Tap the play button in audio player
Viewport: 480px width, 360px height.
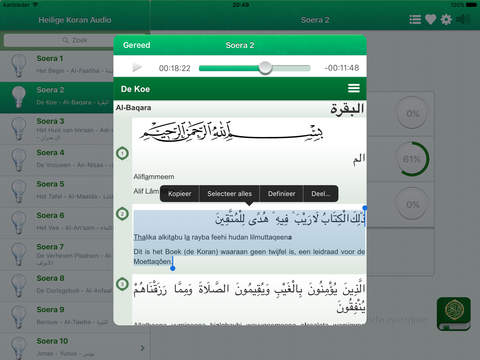(137, 68)
